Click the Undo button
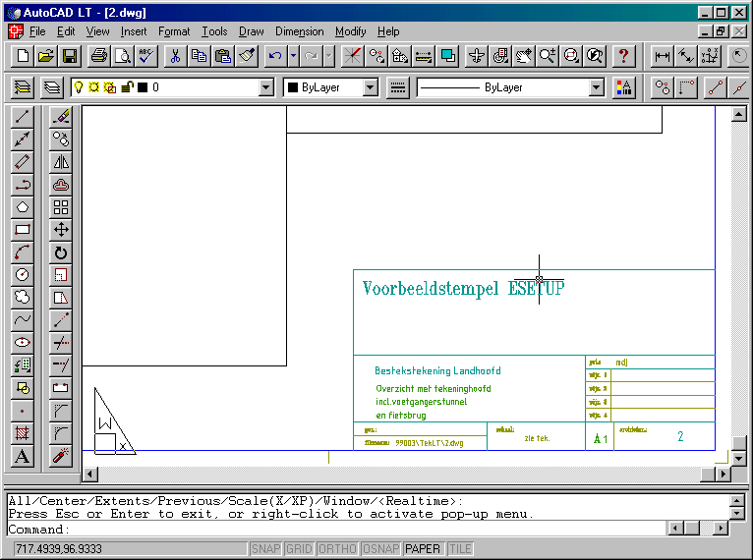 [x=275, y=56]
